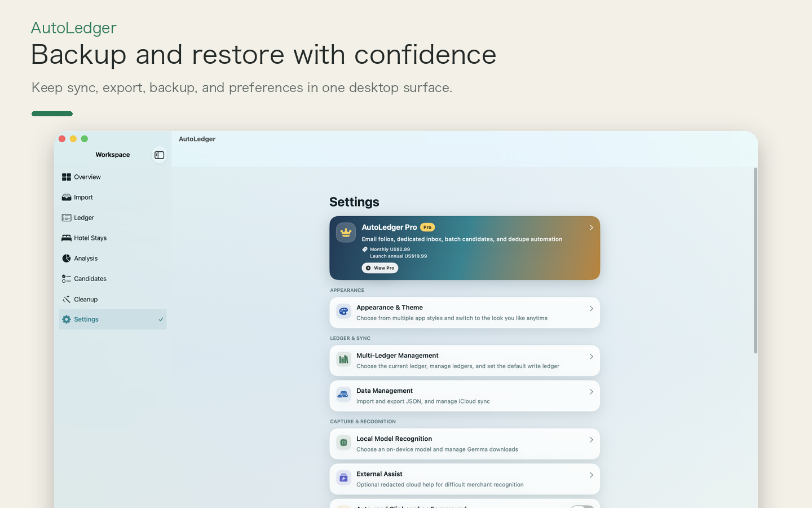Viewport: 812px width, 508px height.
Task: Click the External Assist icon
Action: (x=343, y=478)
